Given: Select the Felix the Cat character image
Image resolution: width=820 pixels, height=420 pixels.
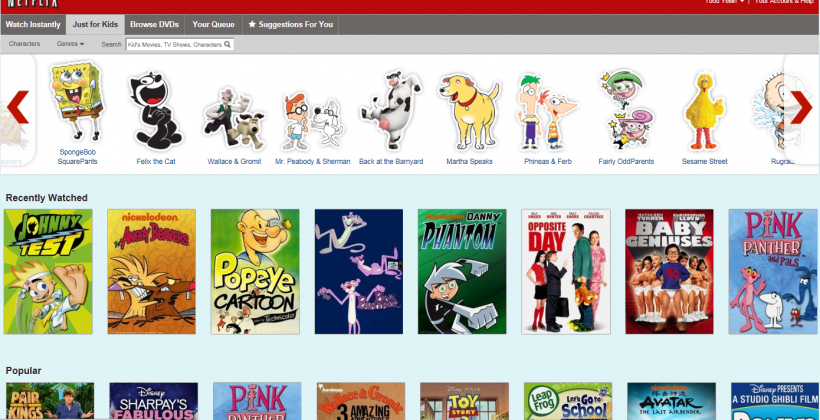Looking at the screenshot, I should pyautogui.click(x=155, y=111).
